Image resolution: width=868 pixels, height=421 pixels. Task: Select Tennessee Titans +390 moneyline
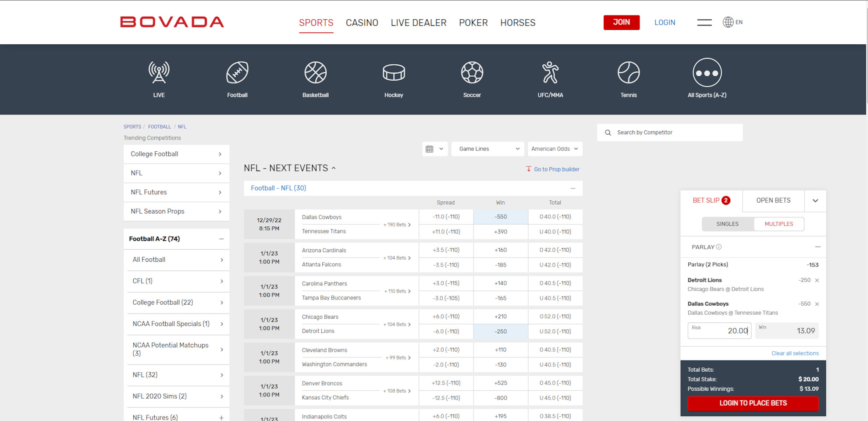501,232
